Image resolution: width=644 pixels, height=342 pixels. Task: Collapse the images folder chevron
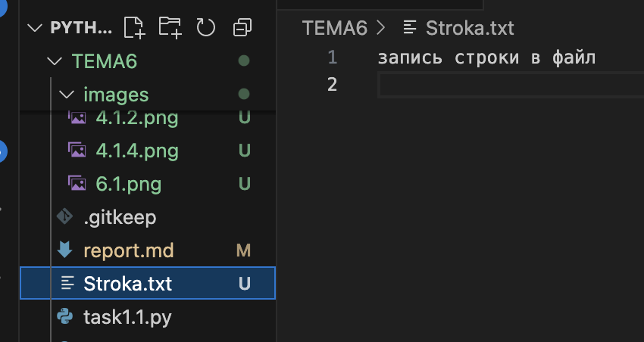tap(67, 95)
